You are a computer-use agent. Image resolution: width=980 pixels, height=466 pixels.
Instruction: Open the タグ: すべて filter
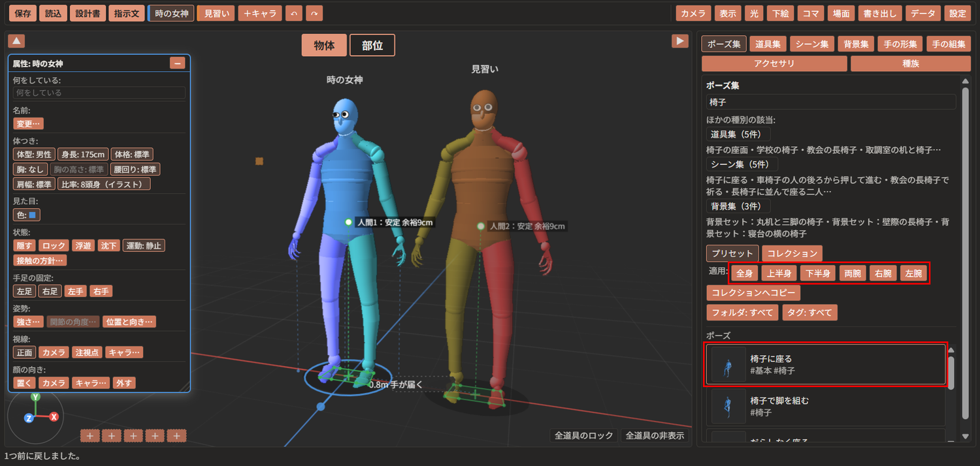click(810, 313)
